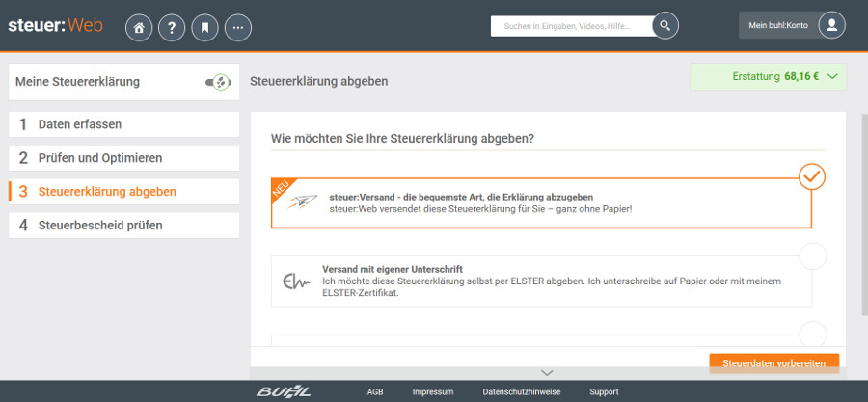Open the Datenschutzhinweise footer link

[x=521, y=392]
